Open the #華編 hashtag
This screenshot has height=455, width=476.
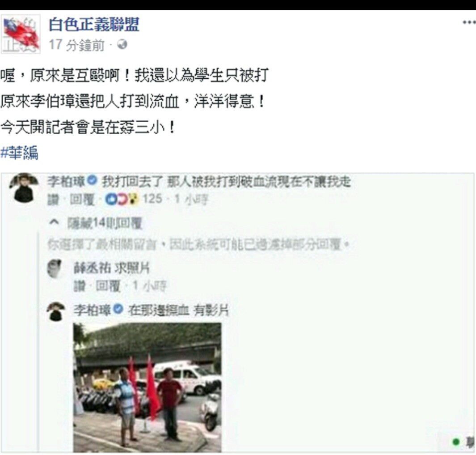[x=19, y=153]
